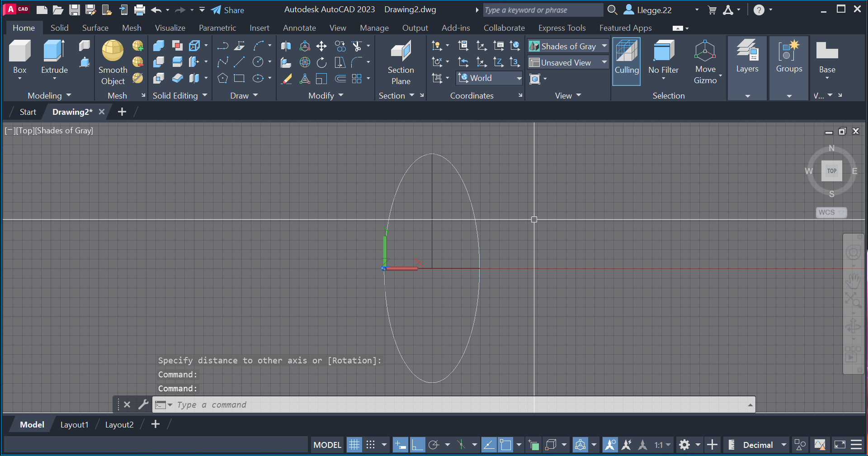The image size is (868, 456).
Task: Select the Polygon draw tool
Action: point(222,78)
